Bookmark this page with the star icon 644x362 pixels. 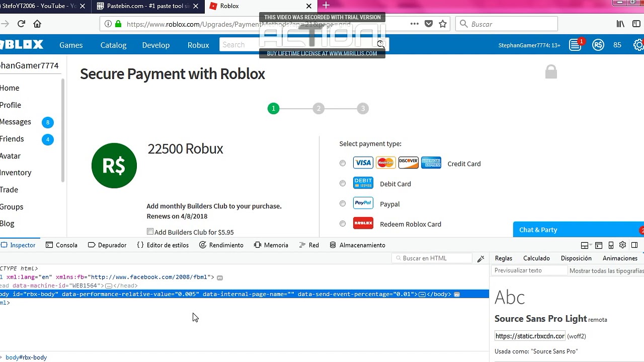[x=443, y=24]
